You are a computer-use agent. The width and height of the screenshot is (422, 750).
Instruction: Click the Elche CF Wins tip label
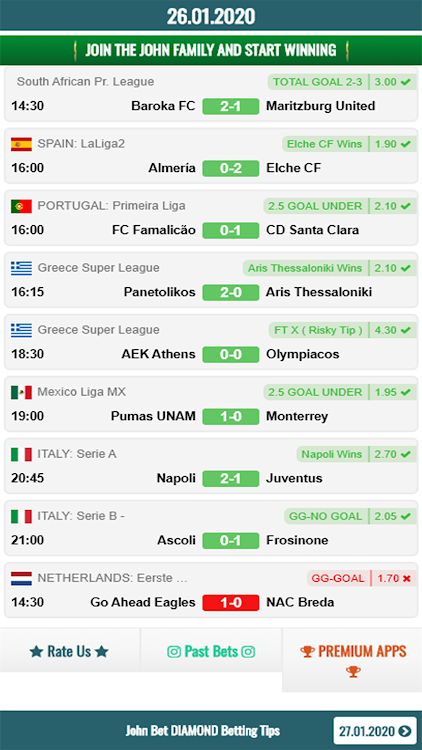coord(325,144)
